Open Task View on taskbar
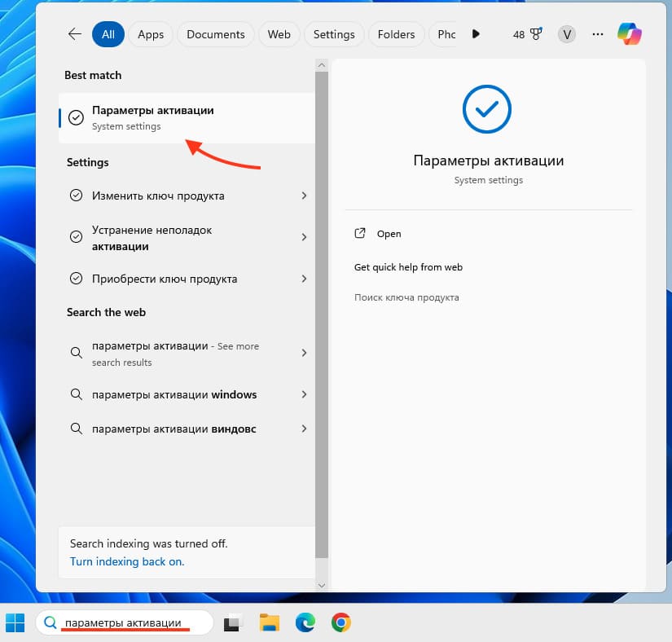 tap(234, 623)
